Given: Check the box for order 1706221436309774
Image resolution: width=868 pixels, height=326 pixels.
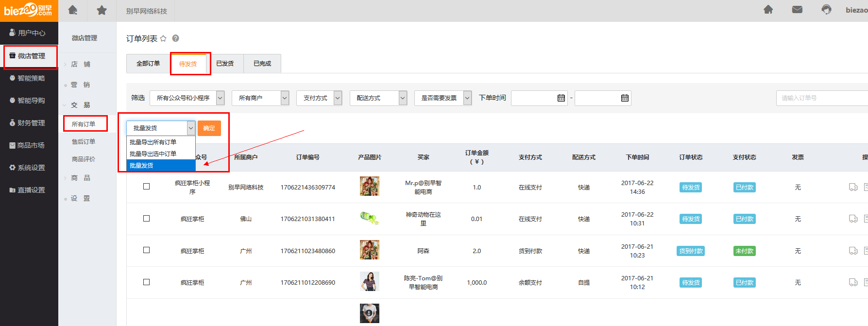Looking at the screenshot, I should [146, 187].
